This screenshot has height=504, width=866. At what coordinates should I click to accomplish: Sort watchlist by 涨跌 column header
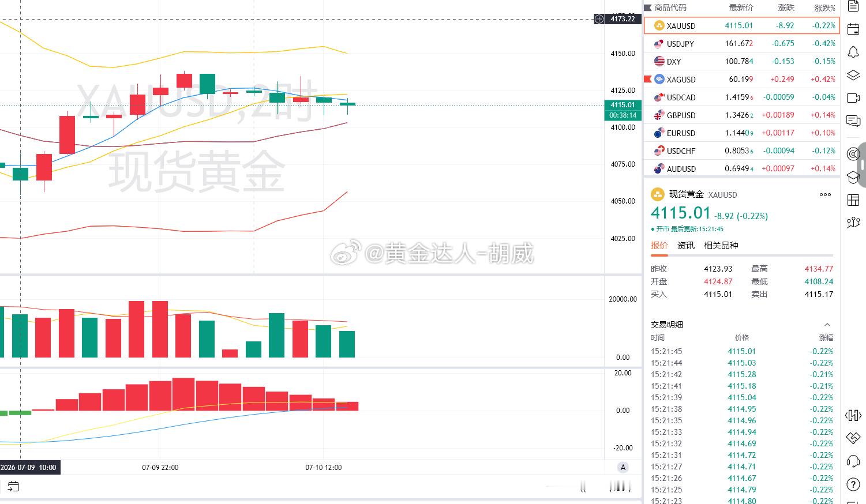pyautogui.click(x=786, y=7)
